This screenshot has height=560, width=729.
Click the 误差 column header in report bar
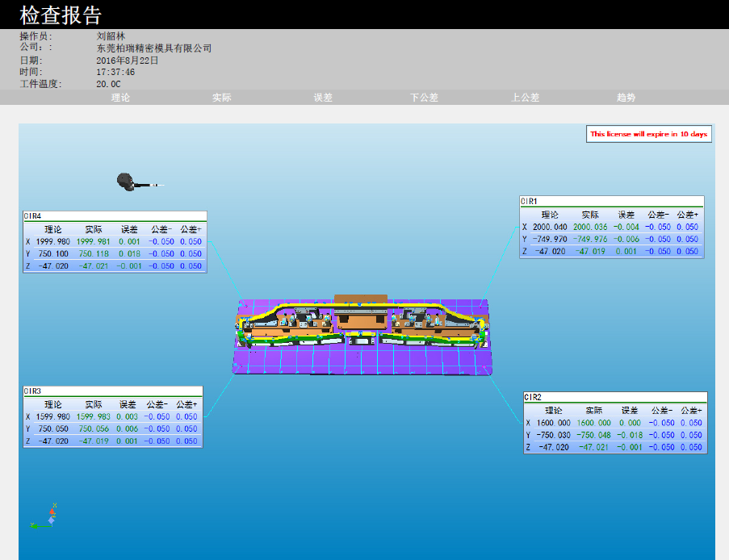click(x=323, y=98)
